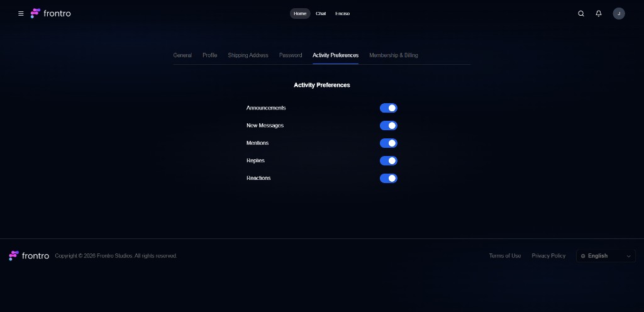Click the frontro logo in the header
The height and width of the screenshot is (312, 644).
pyautogui.click(x=50, y=14)
